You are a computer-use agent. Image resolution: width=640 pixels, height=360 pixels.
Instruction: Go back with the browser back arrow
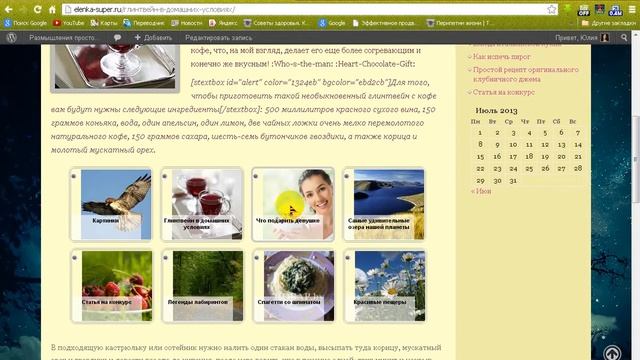(8, 9)
